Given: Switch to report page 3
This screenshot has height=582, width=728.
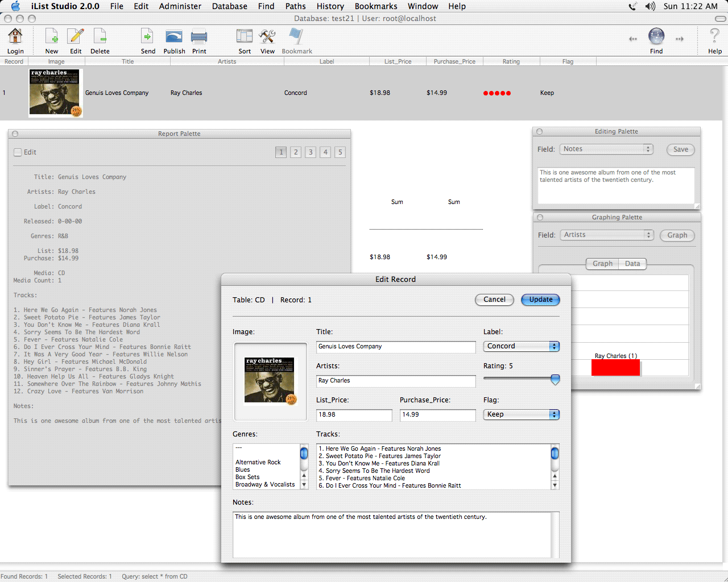Looking at the screenshot, I should [x=311, y=152].
